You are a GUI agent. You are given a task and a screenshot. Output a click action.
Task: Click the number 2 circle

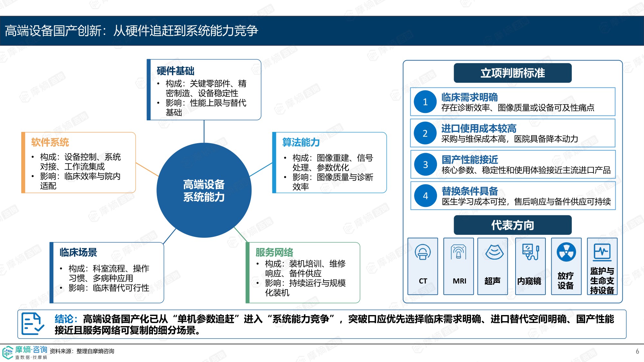tap(425, 133)
